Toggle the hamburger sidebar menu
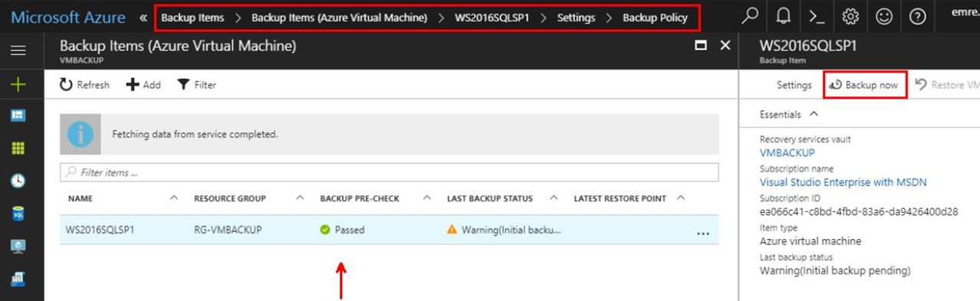The height and width of the screenshot is (301, 980). (x=18, y=51)
